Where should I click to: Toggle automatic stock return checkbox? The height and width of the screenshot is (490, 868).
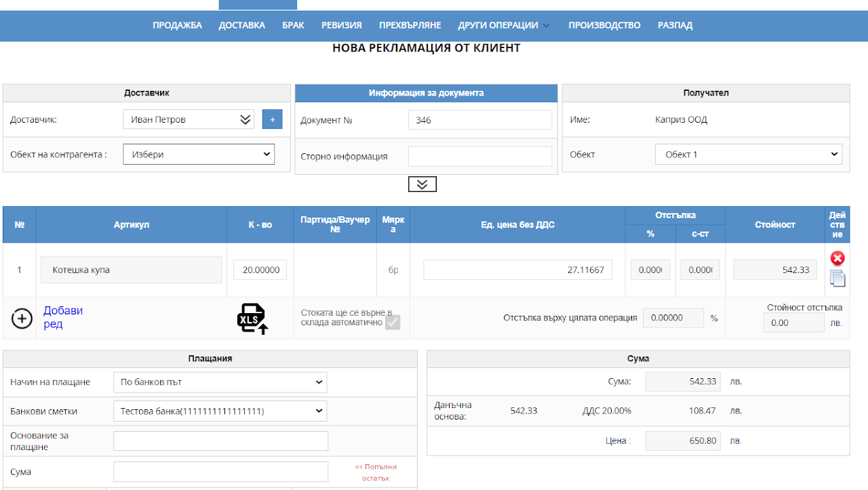[393, 322]
